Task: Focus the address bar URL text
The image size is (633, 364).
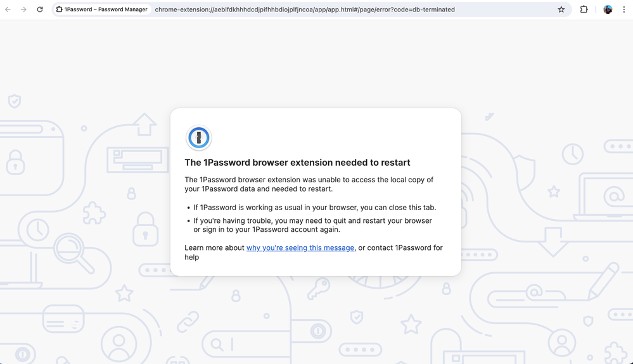Action: pyautogui.click(x=304, y=9)
